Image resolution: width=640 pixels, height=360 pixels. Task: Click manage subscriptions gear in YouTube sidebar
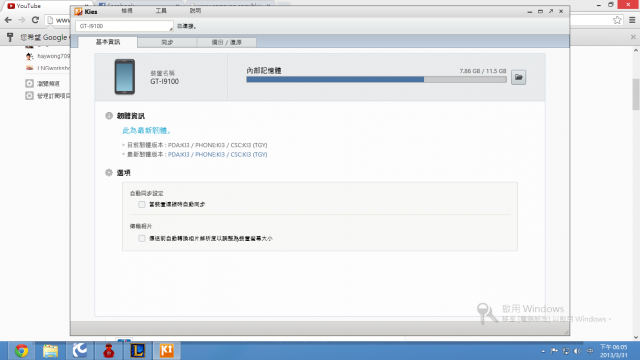[x=29, y=96]
